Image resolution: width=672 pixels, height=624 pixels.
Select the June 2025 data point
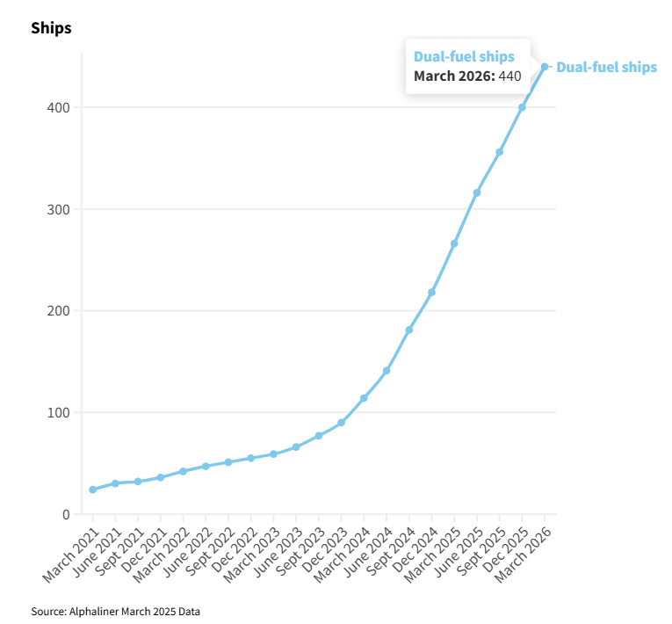coord(477,193)
